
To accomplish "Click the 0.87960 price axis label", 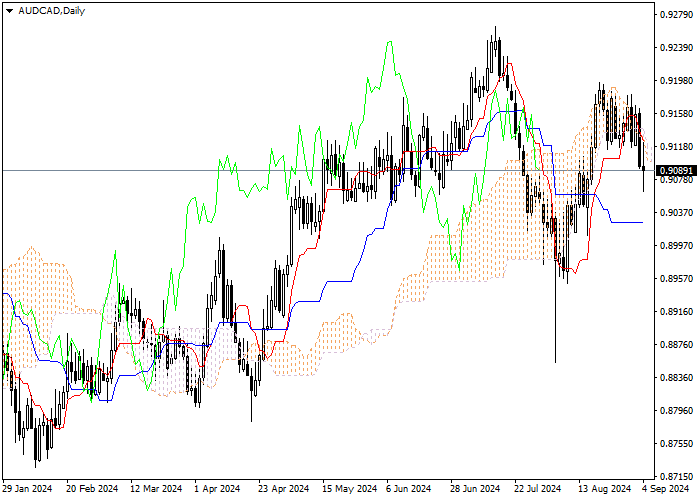I will point(677,411).
